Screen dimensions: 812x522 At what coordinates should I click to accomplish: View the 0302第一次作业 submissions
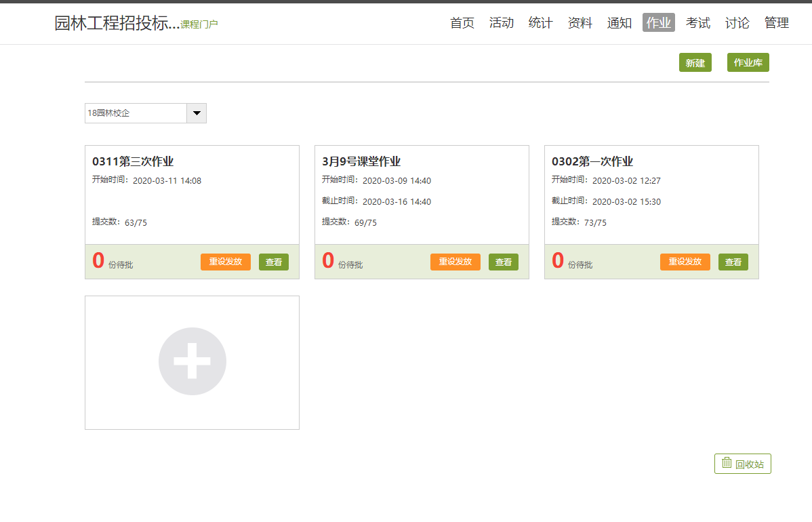(x=733, y=262)
